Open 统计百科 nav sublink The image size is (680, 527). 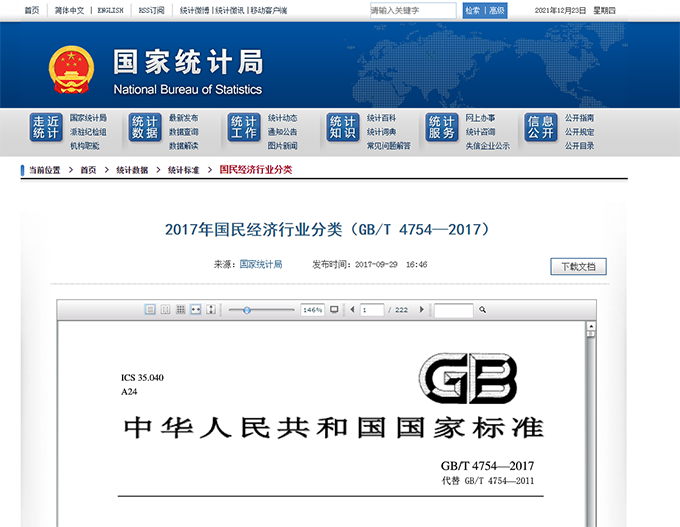pos(381,118)
